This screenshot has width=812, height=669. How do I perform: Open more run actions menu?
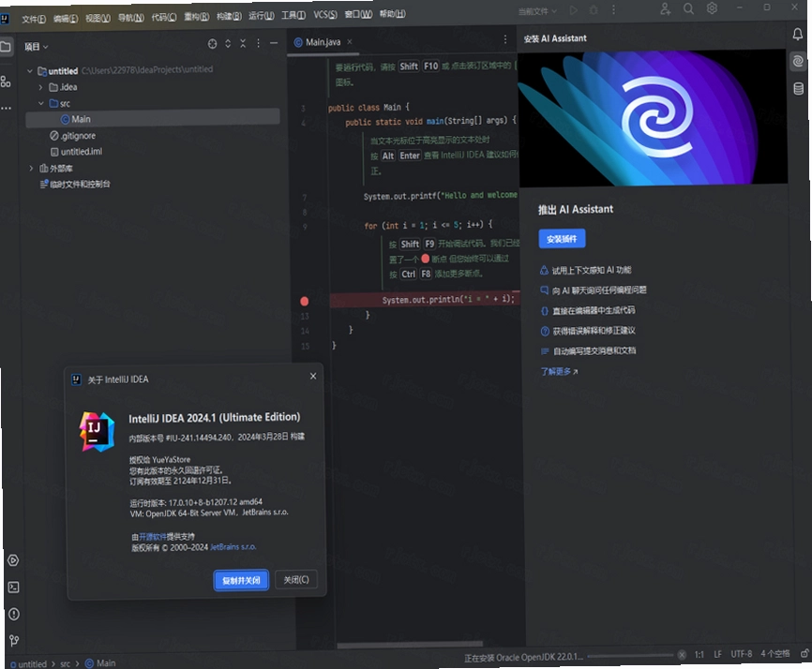point(613,9)
